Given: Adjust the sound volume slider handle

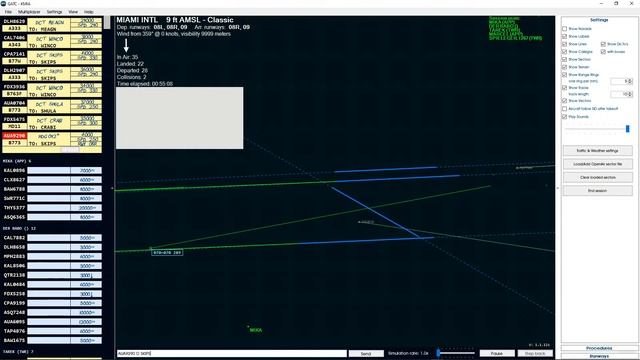Looking at the screenshot, I should pyautogui.click(x=627, y=129).
